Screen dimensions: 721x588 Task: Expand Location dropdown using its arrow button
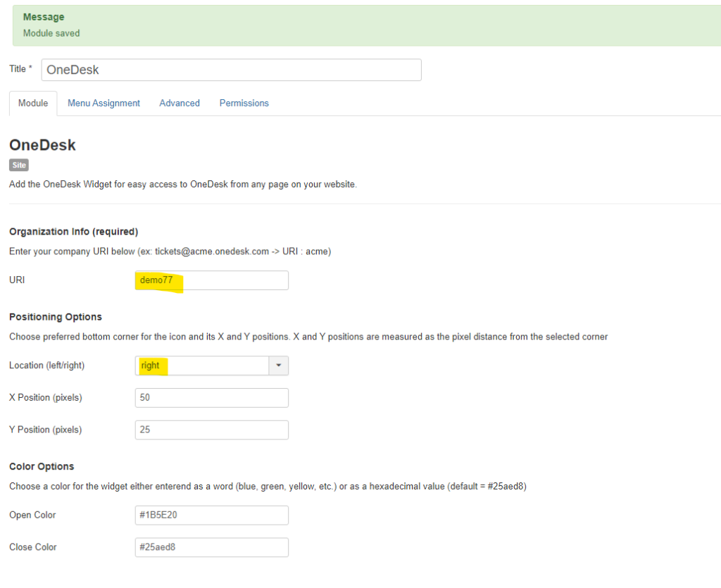278,365
